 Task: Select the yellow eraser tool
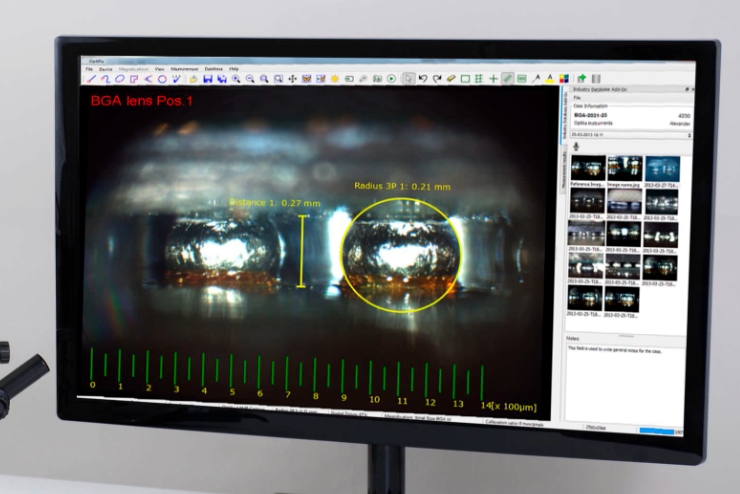tap(451, 79)
